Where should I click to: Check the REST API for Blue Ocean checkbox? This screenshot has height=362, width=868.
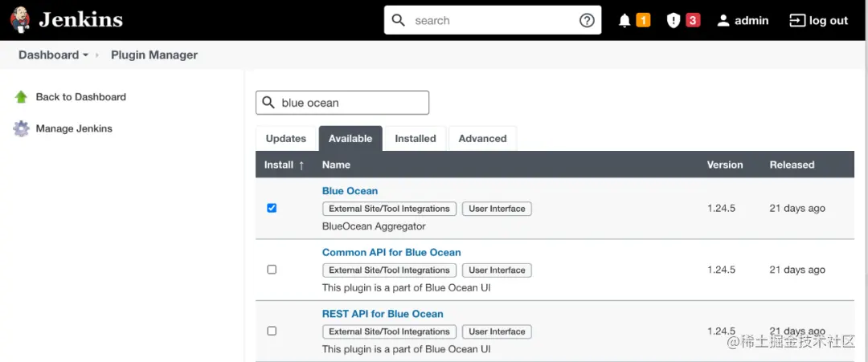[x=272, y=331]
